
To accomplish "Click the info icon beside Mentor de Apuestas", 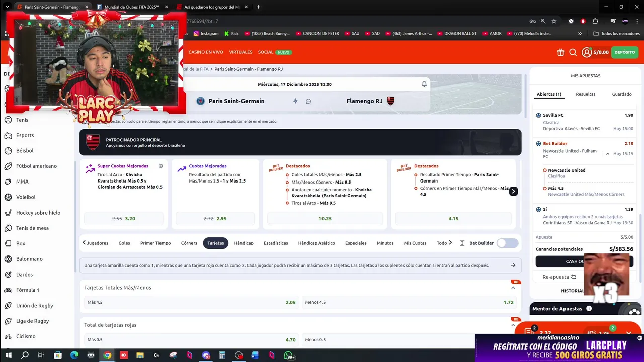I will (589, 309).
